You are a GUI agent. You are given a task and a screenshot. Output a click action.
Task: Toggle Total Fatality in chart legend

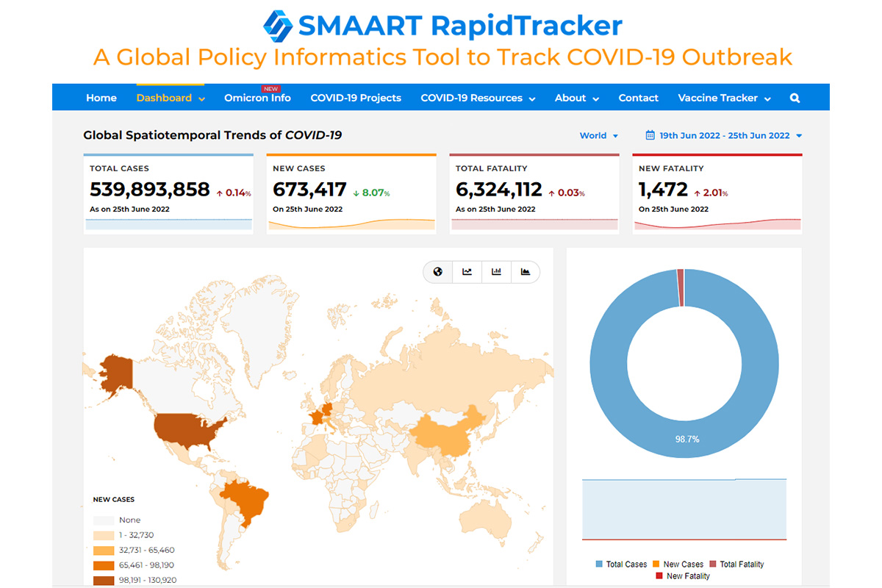[x=736, y=564]
